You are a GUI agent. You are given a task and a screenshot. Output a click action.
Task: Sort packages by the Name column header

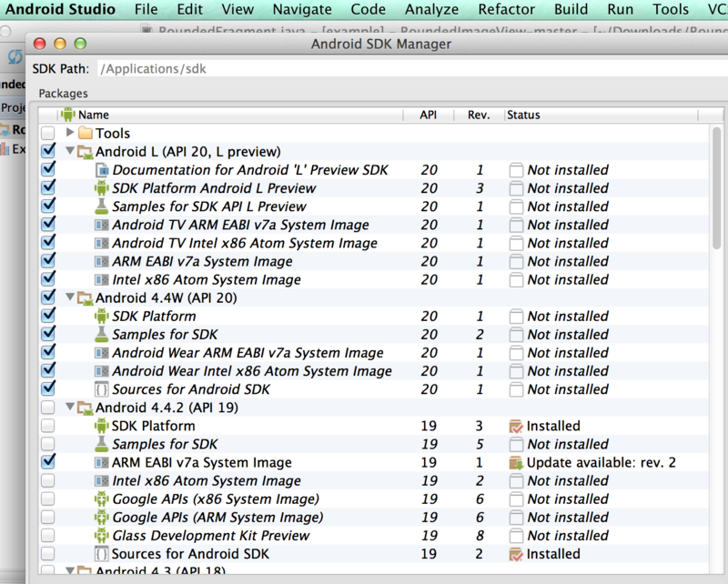[x=231, y=115]
